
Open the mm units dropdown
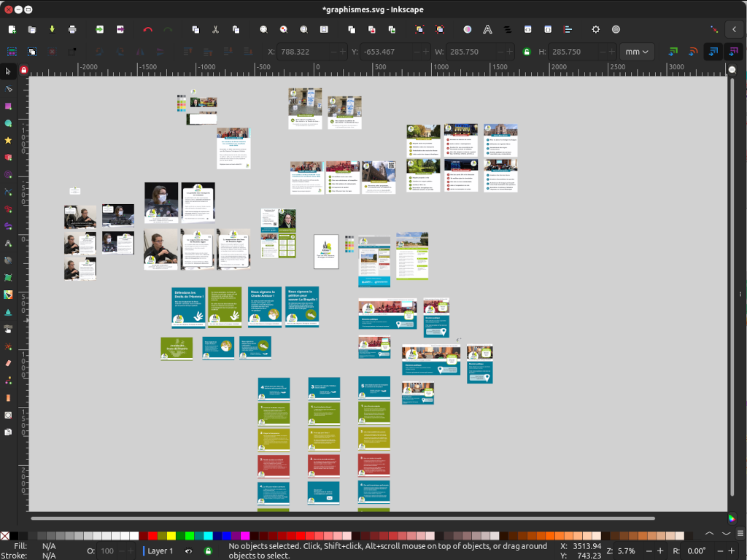[x=637, y=52]
